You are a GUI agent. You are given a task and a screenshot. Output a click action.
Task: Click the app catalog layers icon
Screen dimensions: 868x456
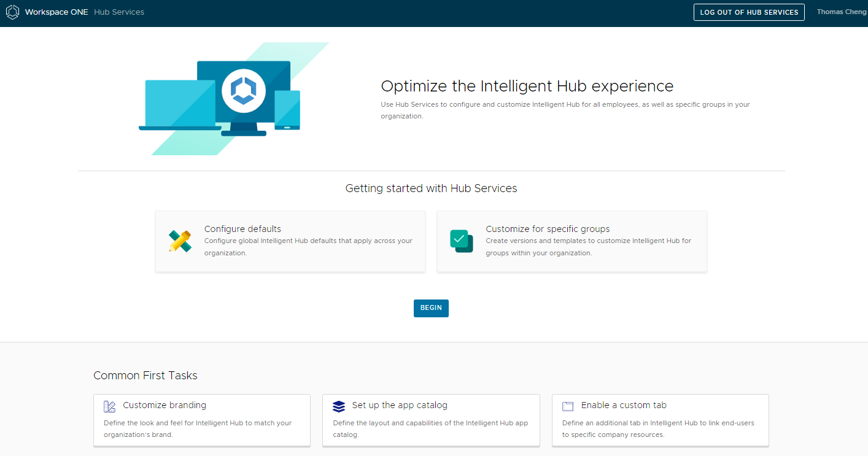click(x=338, y=406)
